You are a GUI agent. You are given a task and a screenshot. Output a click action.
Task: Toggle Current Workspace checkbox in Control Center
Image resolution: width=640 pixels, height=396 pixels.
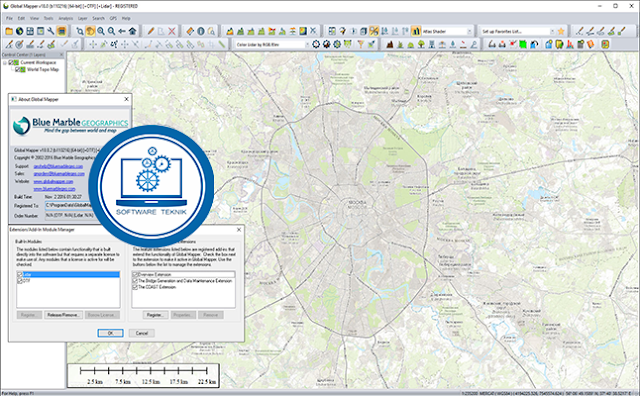click(11, 62)
